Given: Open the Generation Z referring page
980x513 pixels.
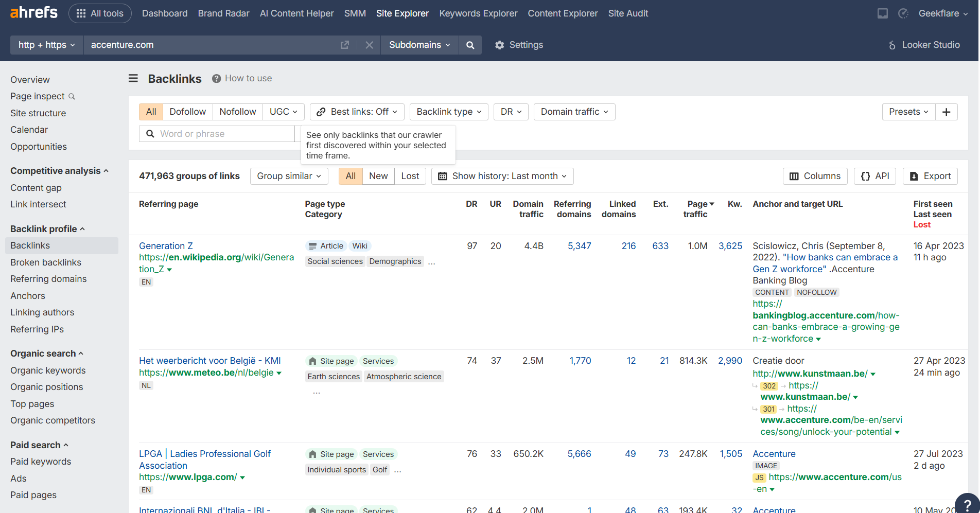Looking at the screenshot, I should [166, 246].
